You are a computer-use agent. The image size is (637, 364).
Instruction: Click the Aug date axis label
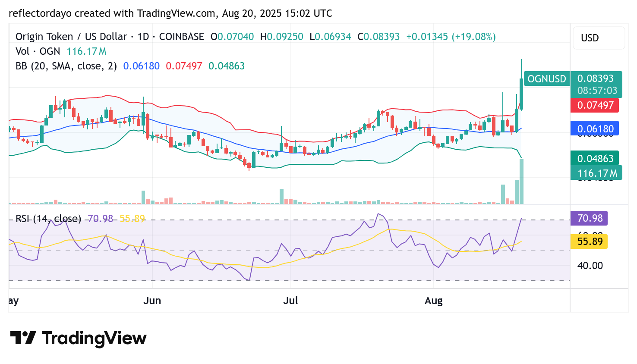[434, 301]
